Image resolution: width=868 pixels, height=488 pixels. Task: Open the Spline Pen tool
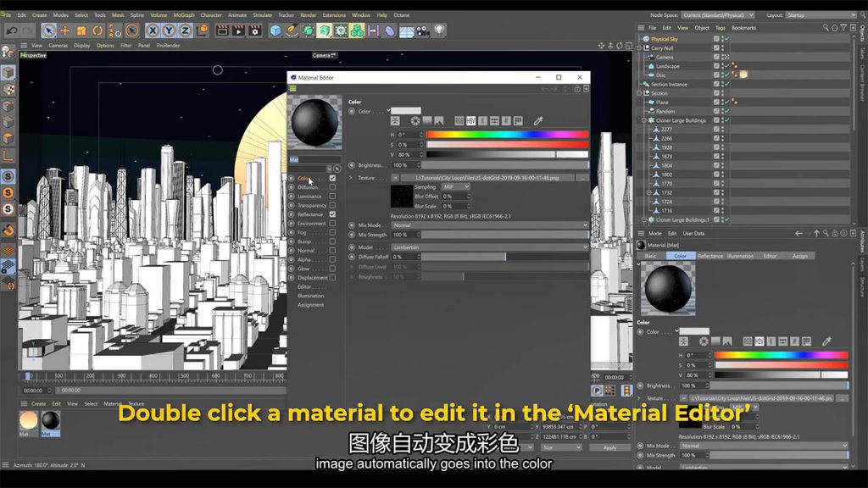pyautogui.click(x=292, y=31)
